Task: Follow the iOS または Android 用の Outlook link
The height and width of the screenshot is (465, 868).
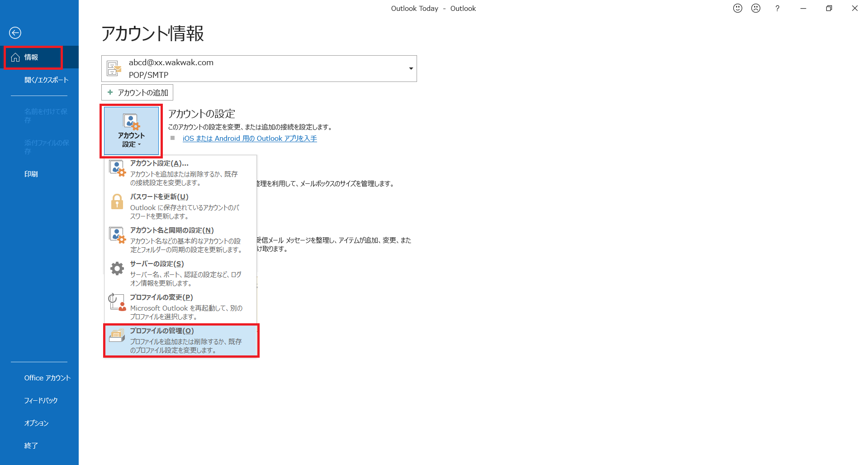Action: tap(250, 138)
